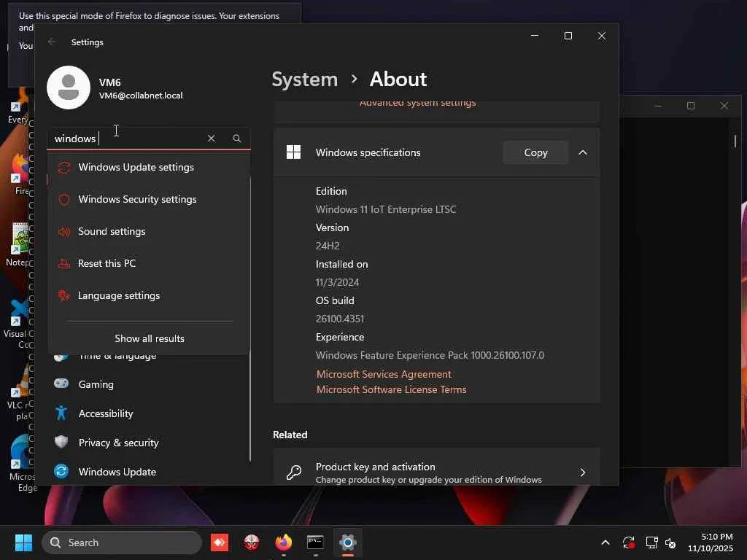Open the red AnyDesk icon in taskbar

(220, 542)
